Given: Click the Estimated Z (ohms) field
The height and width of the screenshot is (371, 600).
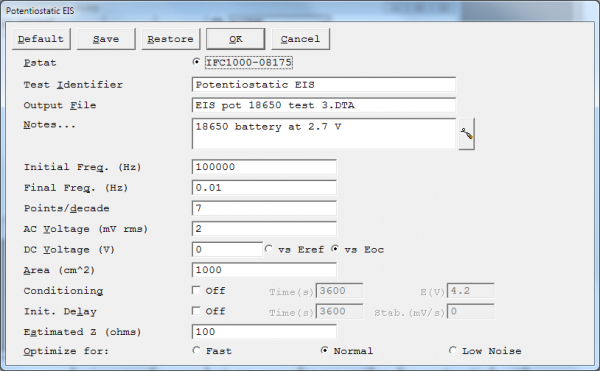Looking at the screenshot, I should 264,332.
